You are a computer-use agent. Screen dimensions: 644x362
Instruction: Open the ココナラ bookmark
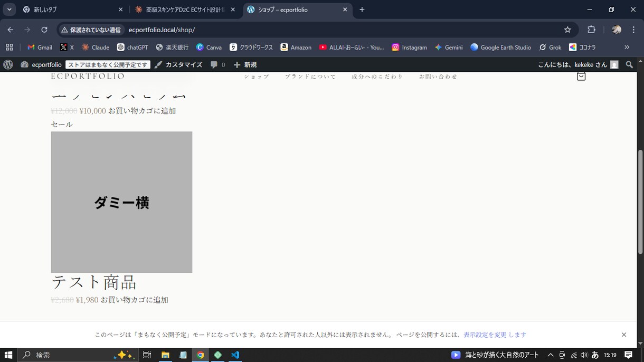click(x=582, y=47)
